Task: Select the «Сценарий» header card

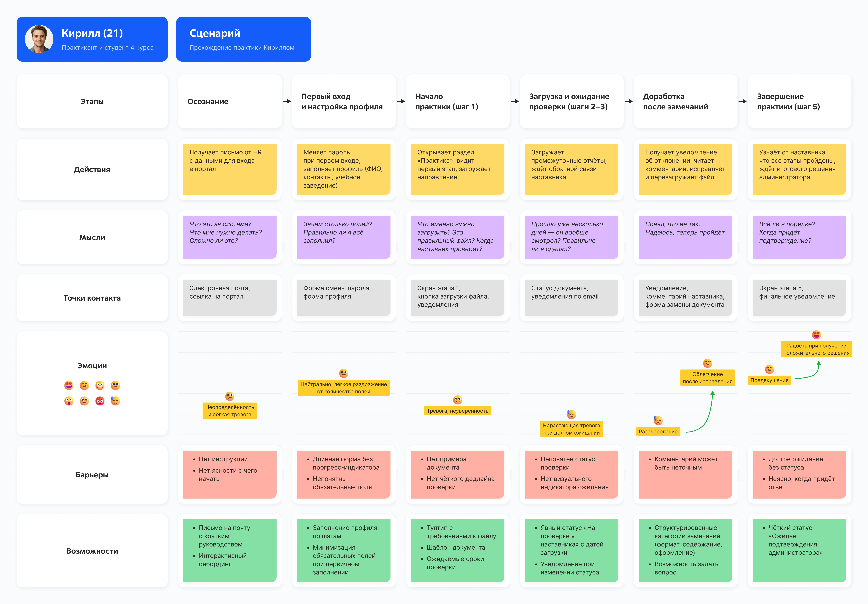Action: [x=243, y=39]
